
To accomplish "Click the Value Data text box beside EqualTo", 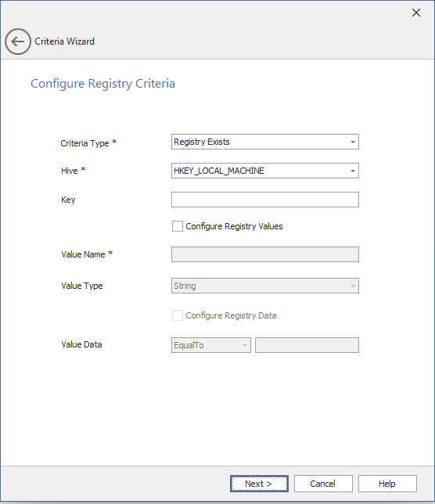I will (307, 345).
